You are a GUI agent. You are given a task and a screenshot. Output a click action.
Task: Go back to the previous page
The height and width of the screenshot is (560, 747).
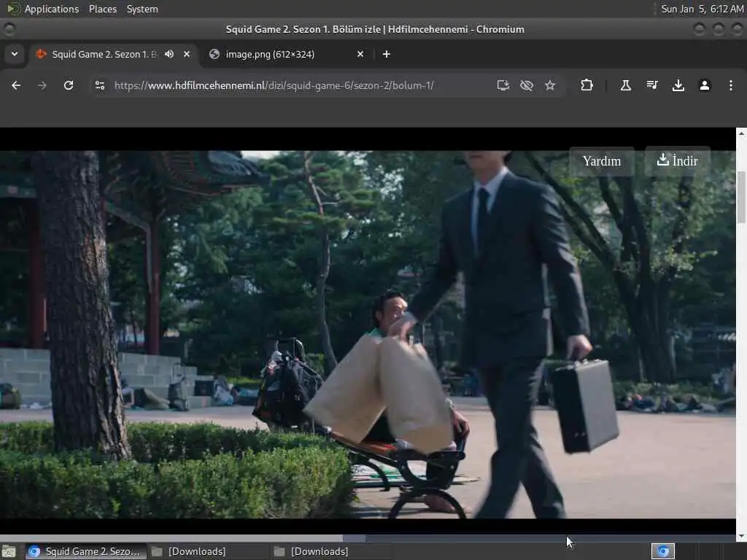coord(16,85)
